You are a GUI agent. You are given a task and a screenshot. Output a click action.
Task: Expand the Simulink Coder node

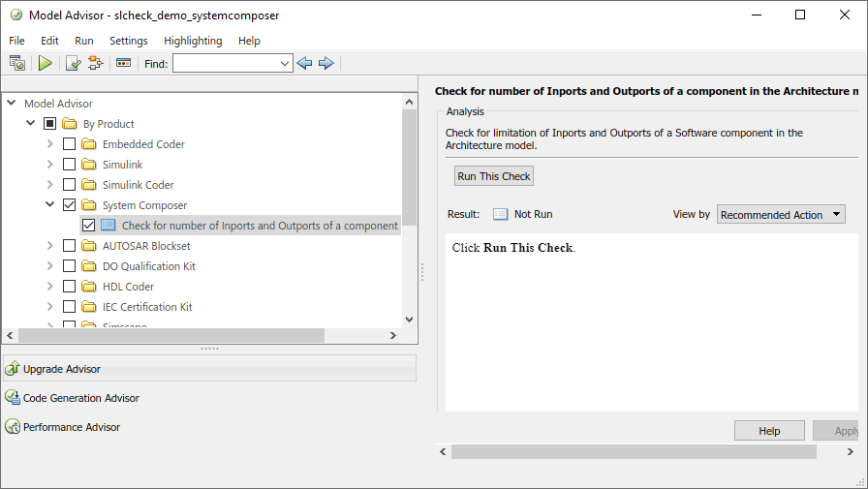tap(49, 185)
